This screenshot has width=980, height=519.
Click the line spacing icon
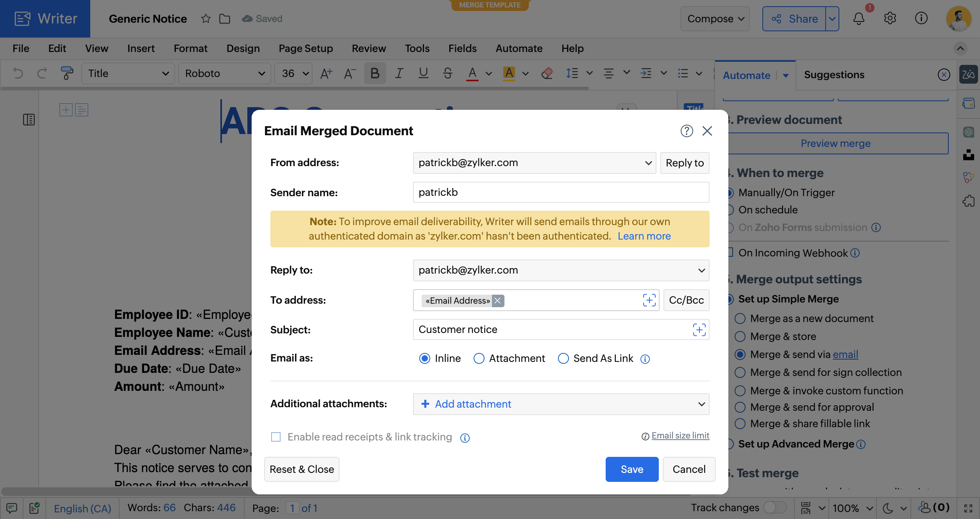click(x=572, y=73)
